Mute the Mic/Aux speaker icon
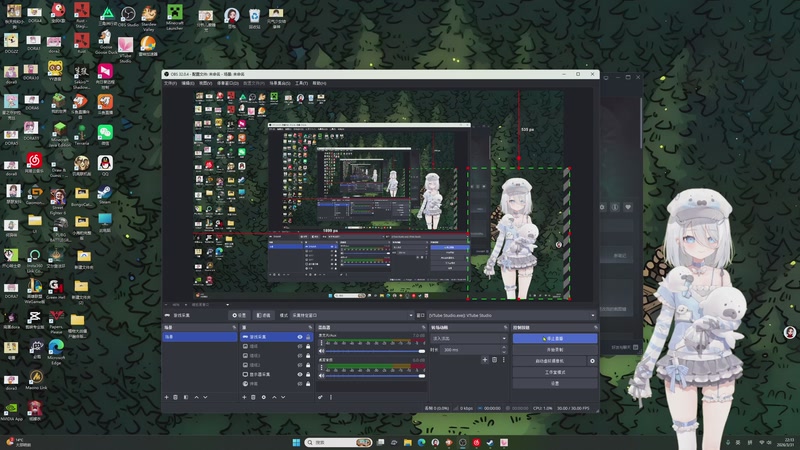This screenshot has height=450, width=800. click(321, 351)
